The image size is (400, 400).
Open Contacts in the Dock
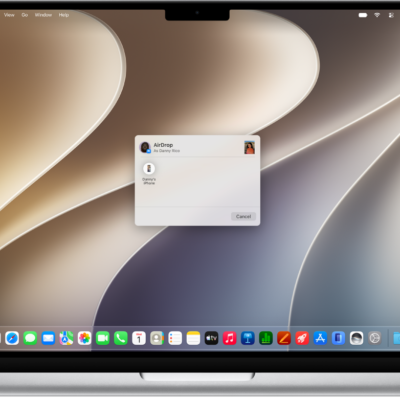pyautogui.click(x=157, y=338)
